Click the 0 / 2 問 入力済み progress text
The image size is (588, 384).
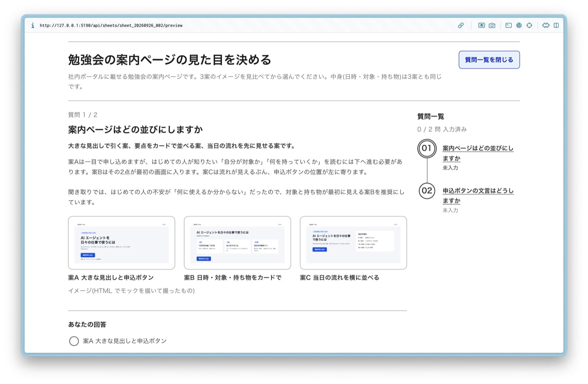[x=442, y=129]
